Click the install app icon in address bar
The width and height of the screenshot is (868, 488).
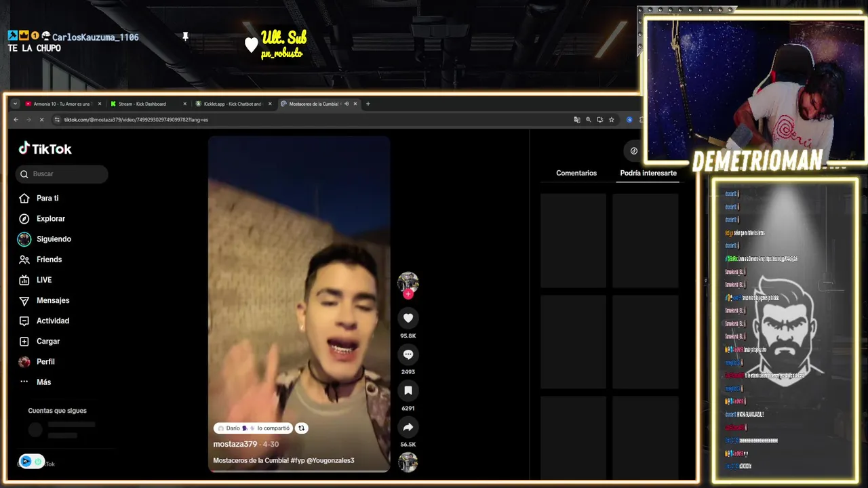pyautogui.click(x=600, y=120)
